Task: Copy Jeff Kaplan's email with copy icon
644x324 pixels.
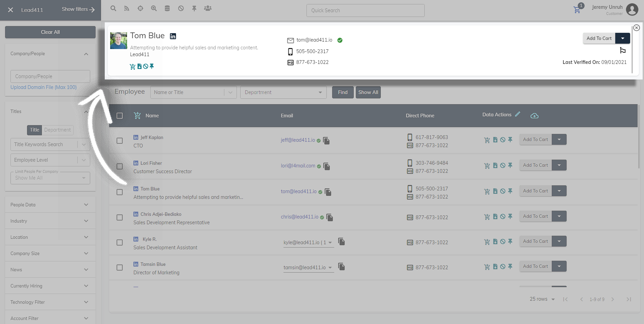Action: point(326,141)
